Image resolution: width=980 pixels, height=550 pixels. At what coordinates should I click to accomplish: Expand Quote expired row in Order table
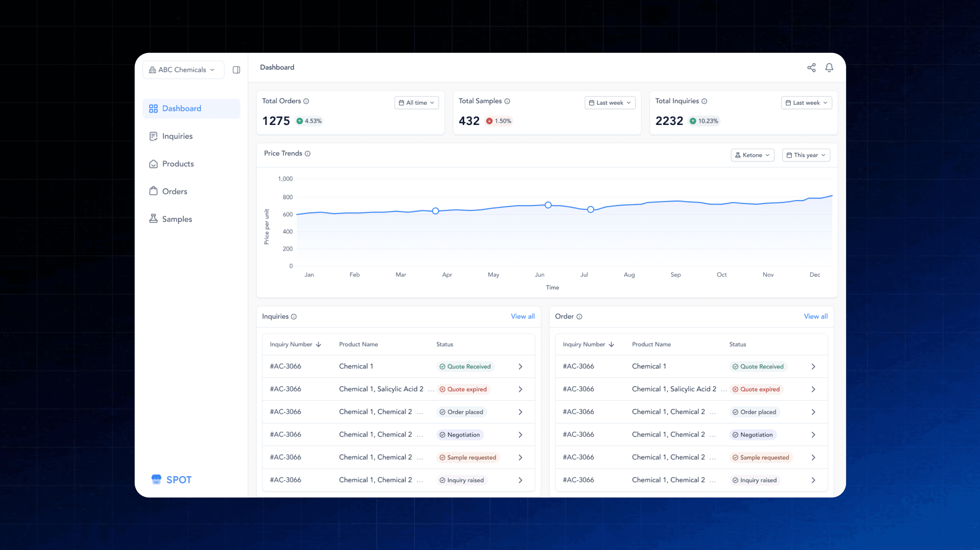click(x=813, y=389)
